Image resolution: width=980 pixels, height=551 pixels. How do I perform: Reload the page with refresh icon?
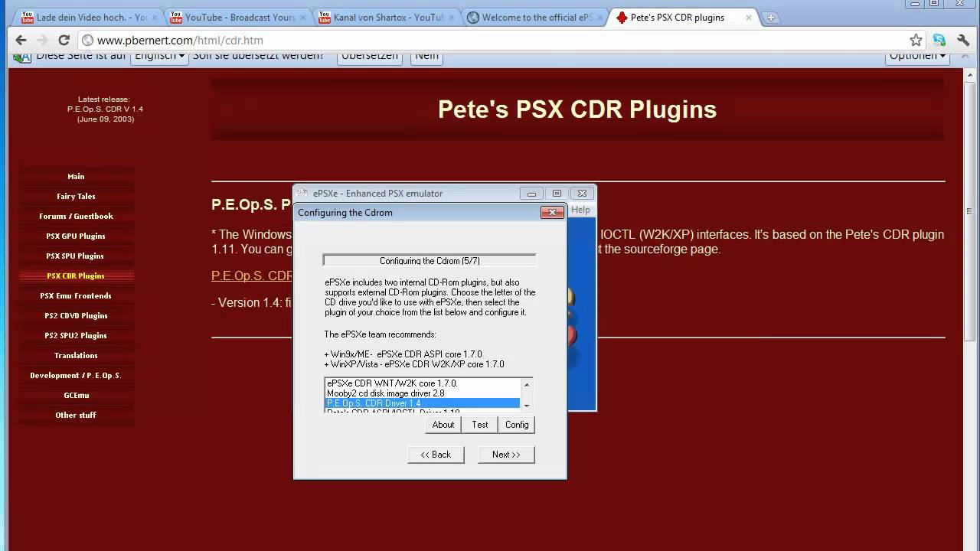click(x=64, y=41)
